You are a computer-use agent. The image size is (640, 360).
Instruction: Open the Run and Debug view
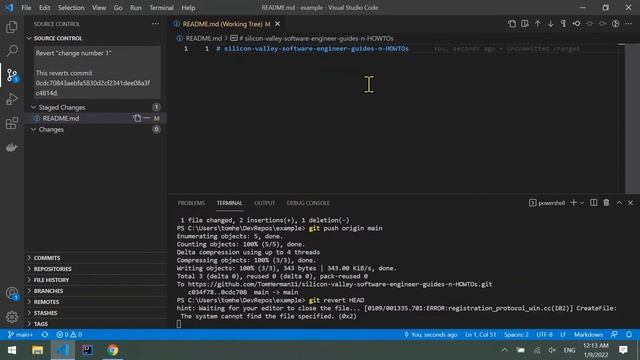click(x=12, y=99)
